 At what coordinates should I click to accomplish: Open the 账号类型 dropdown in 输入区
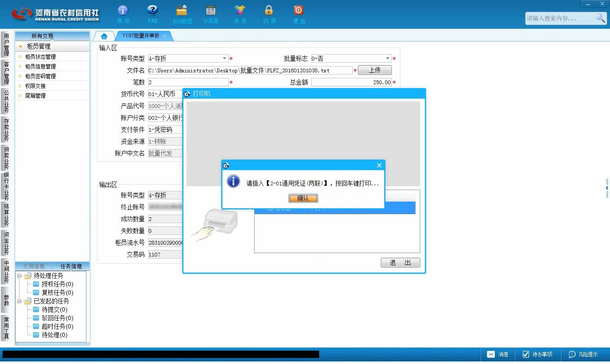pyautogui.click(x=225, y=58)
